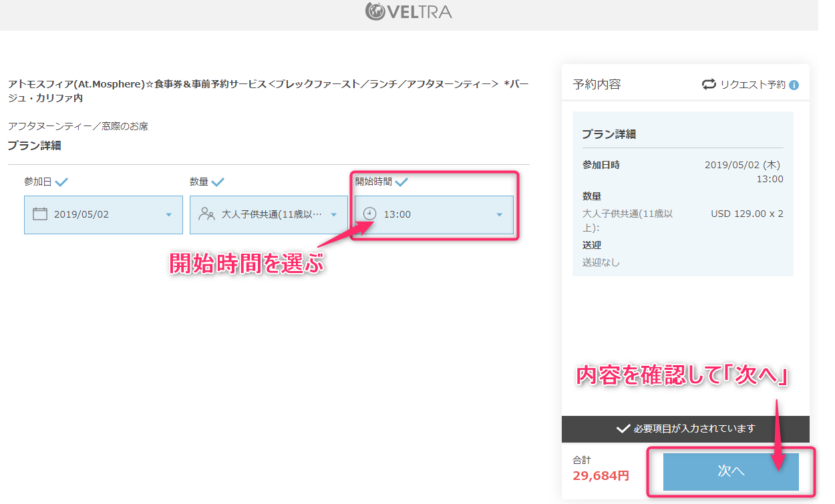Click the checkmark next to 参加日
Viewport: 835px width, 504px height.
(61, 182)
